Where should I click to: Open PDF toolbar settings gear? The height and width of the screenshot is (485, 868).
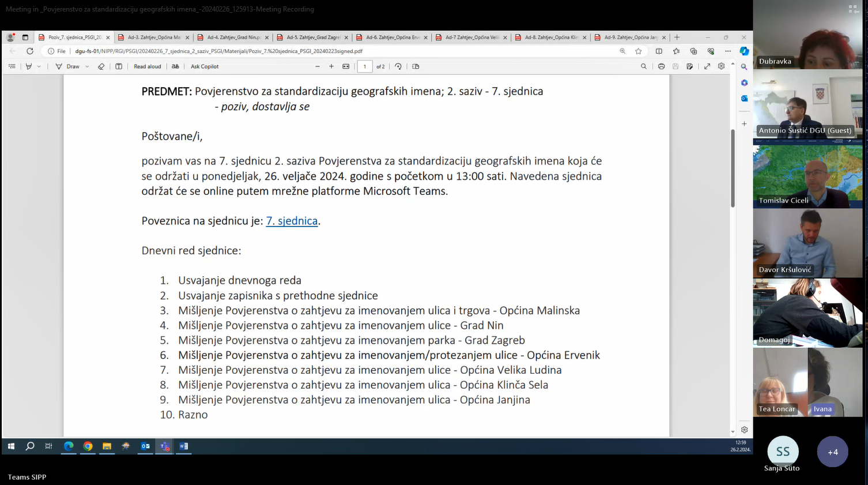click(722, 66)
